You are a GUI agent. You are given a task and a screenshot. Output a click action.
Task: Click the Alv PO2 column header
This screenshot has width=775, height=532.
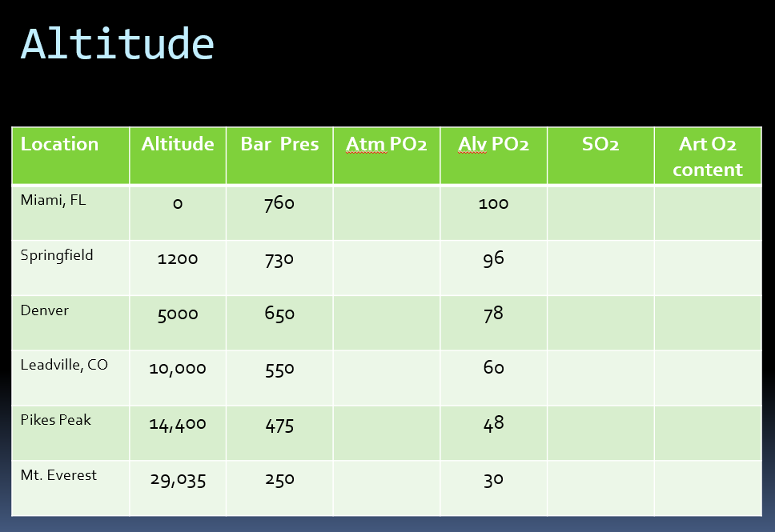coord(493,145)
